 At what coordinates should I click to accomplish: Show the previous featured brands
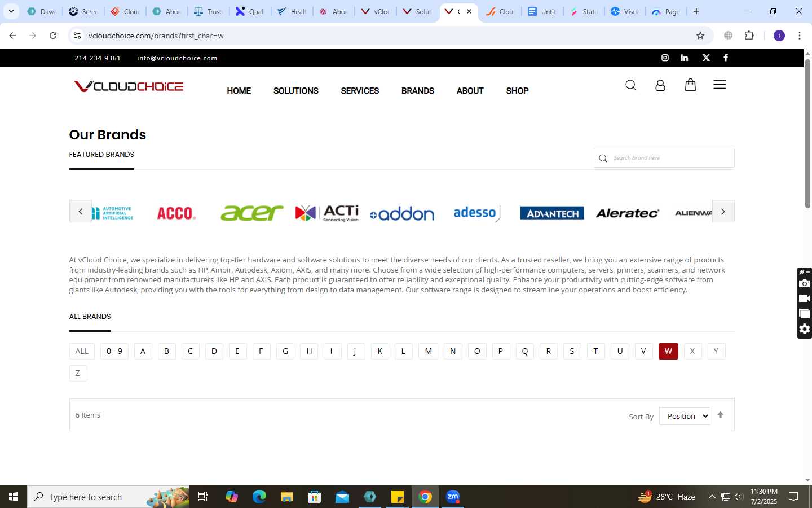[x=81, y=211]
